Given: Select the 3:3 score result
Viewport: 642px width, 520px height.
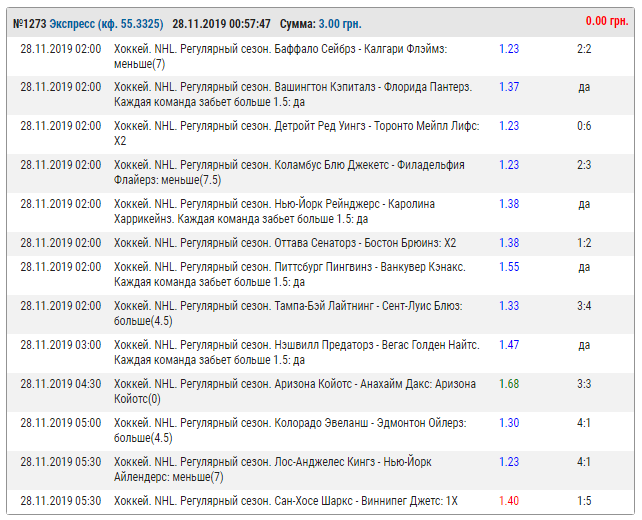Looking at the screenshot, I should pyautogui.click(x=584, y=384).
